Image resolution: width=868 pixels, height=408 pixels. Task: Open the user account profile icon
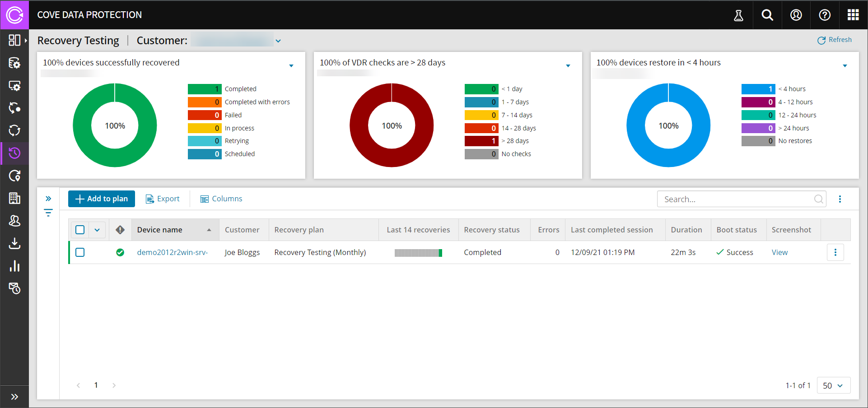point(796,15)
